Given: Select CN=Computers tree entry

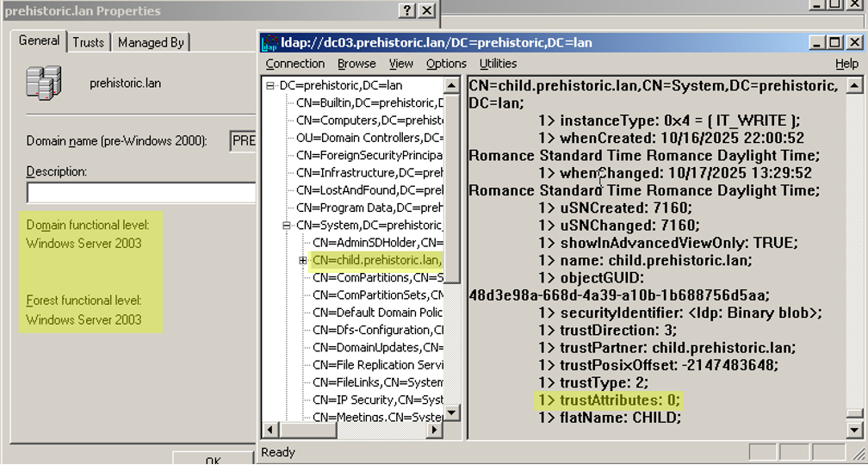Looking at the screenshot, I should pos(369,121).
